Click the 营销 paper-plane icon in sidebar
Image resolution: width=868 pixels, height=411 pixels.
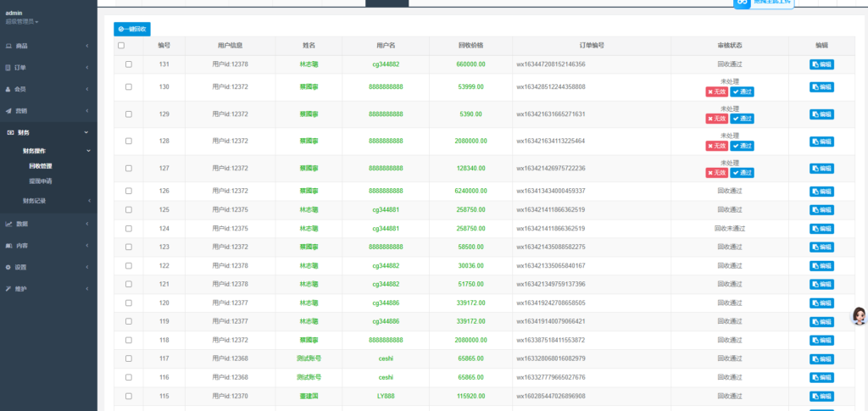click(x=8, y=111)
